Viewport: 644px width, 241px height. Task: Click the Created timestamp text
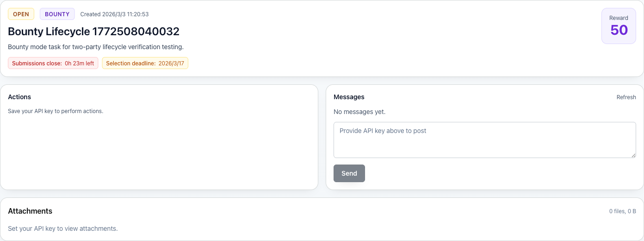click(114, 14)
